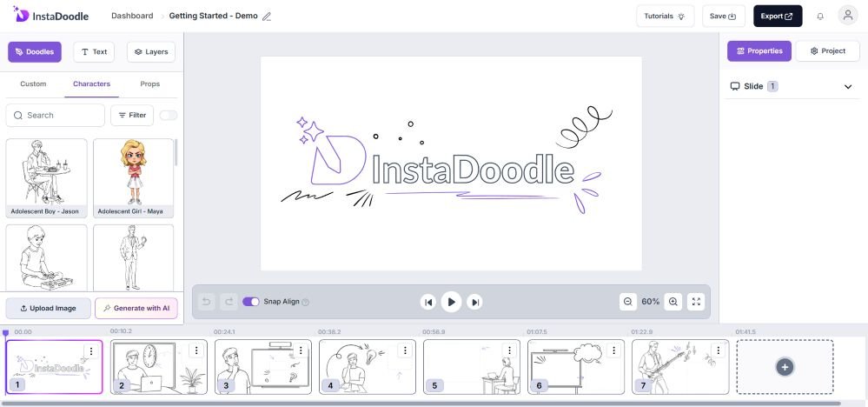The width and height of the screenshot is (868, 407).
Task: Click the redo arrow icon
Action: pos(229,302)
